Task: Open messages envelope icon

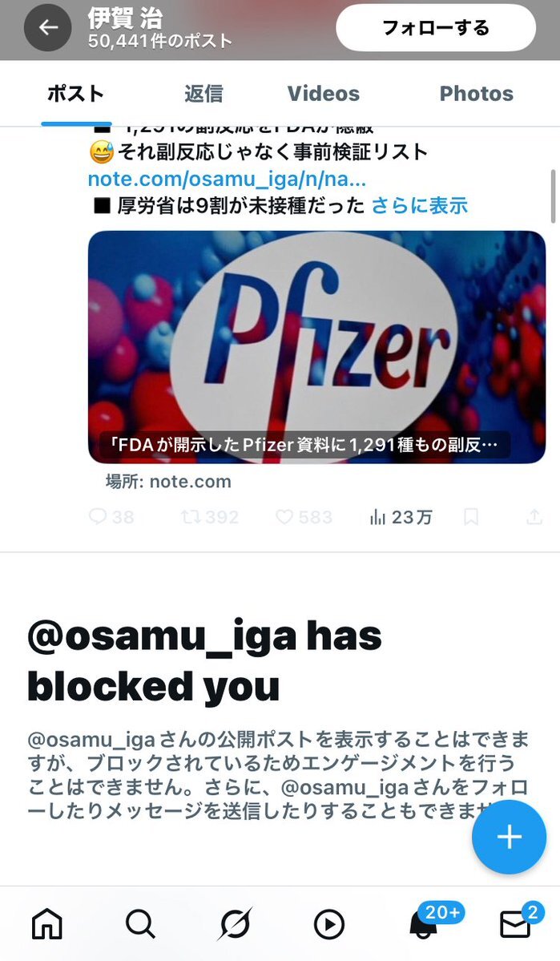Action: click(515, 923)
